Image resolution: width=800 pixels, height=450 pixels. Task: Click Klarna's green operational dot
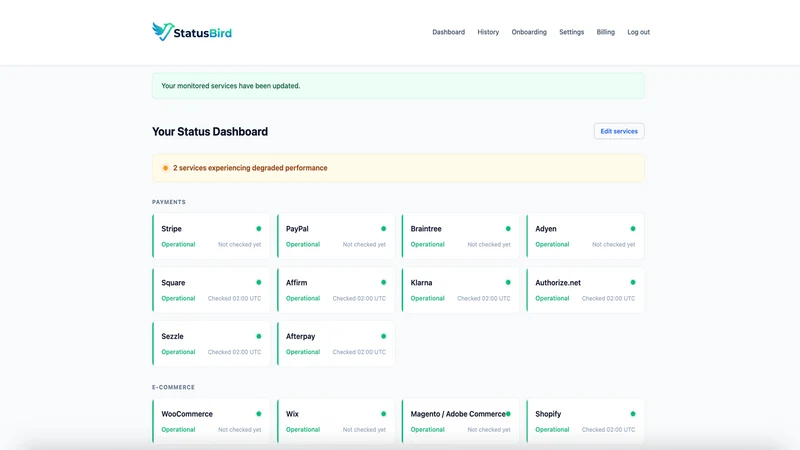(x=508, y=282)
